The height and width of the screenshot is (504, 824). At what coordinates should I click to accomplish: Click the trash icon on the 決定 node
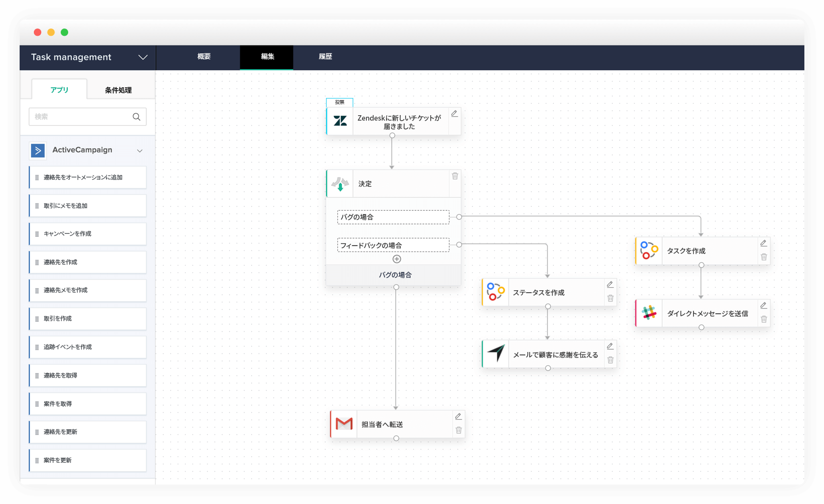coord(455,176)
